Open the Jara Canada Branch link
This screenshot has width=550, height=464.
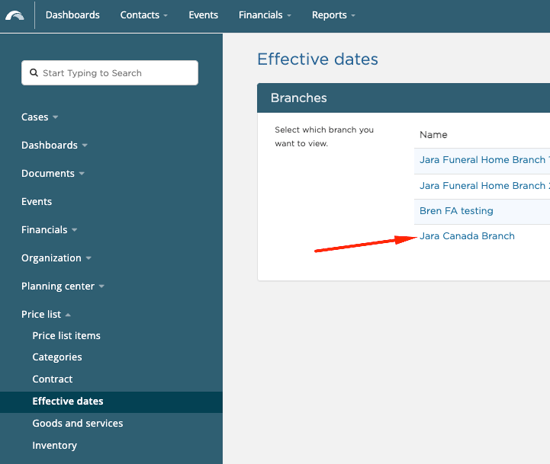(x=467, y=236)
